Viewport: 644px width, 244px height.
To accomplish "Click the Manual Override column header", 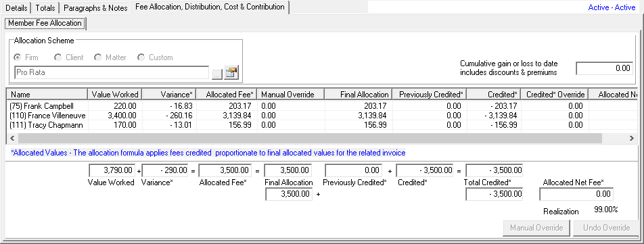I will (291, 95).
